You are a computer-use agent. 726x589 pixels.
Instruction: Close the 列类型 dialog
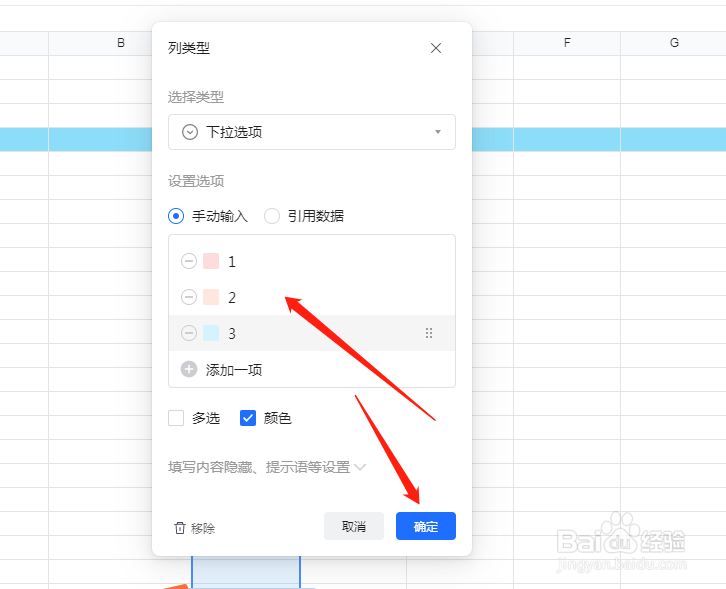tap(436, 48)
